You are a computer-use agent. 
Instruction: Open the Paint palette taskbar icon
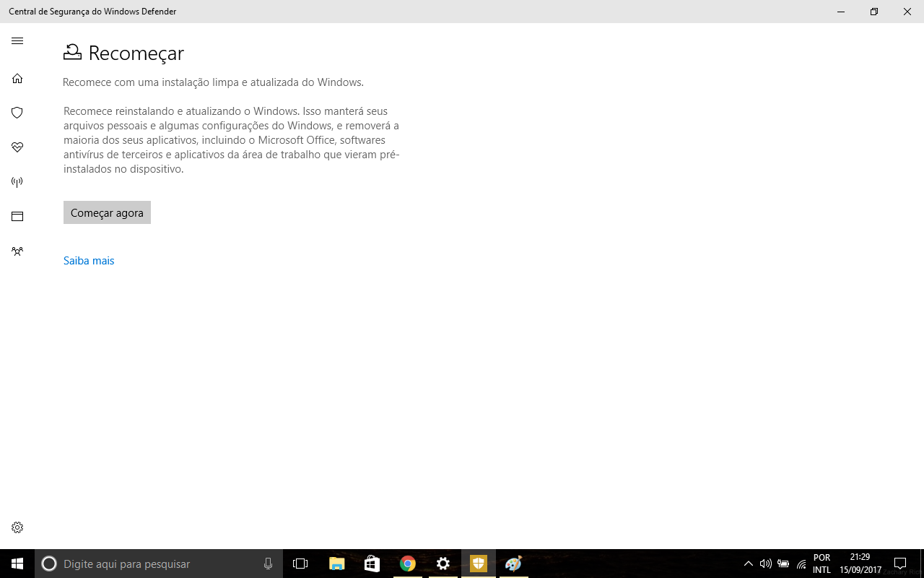pyautogui.click(x=514, y=564)
